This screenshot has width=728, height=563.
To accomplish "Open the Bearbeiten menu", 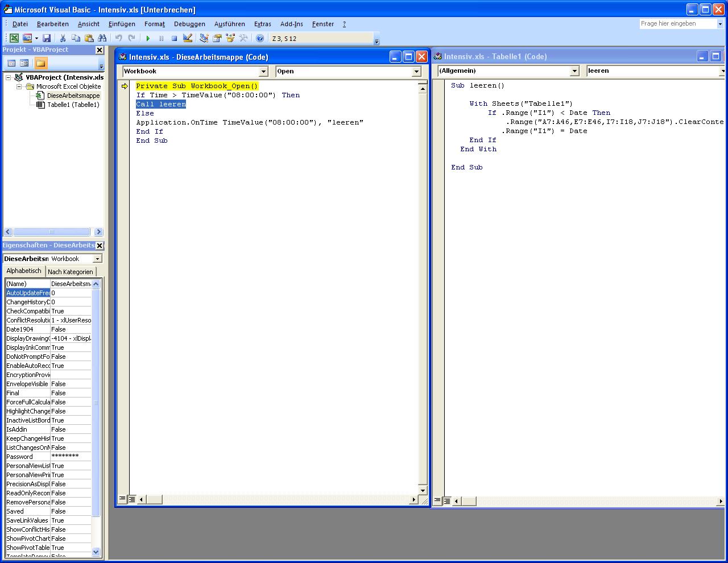I will [x=53, y=24].
